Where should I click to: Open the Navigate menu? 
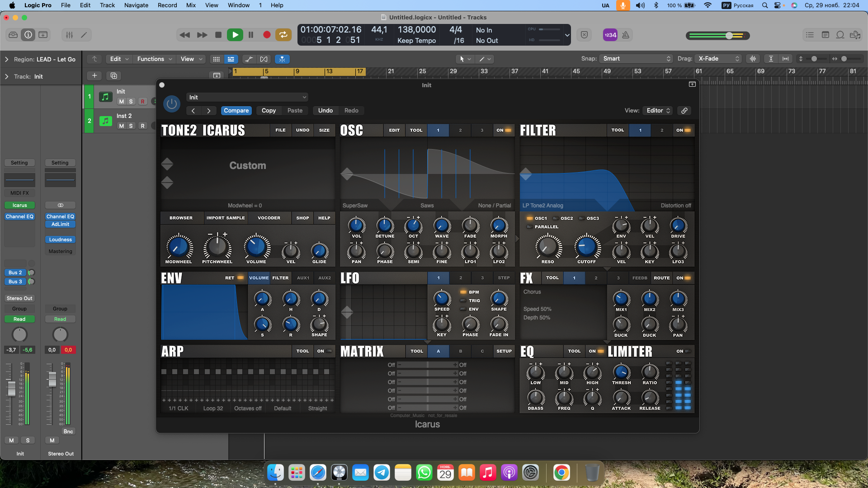(136, 5)
